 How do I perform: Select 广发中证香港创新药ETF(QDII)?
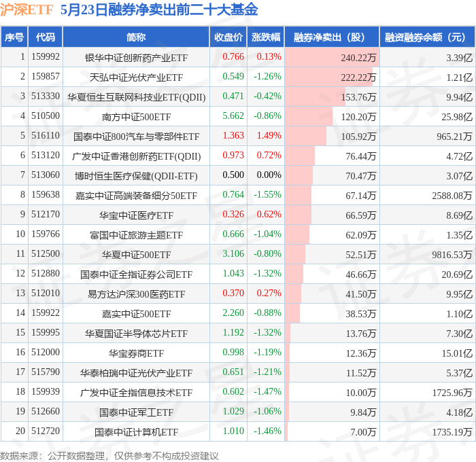(136, 156)
